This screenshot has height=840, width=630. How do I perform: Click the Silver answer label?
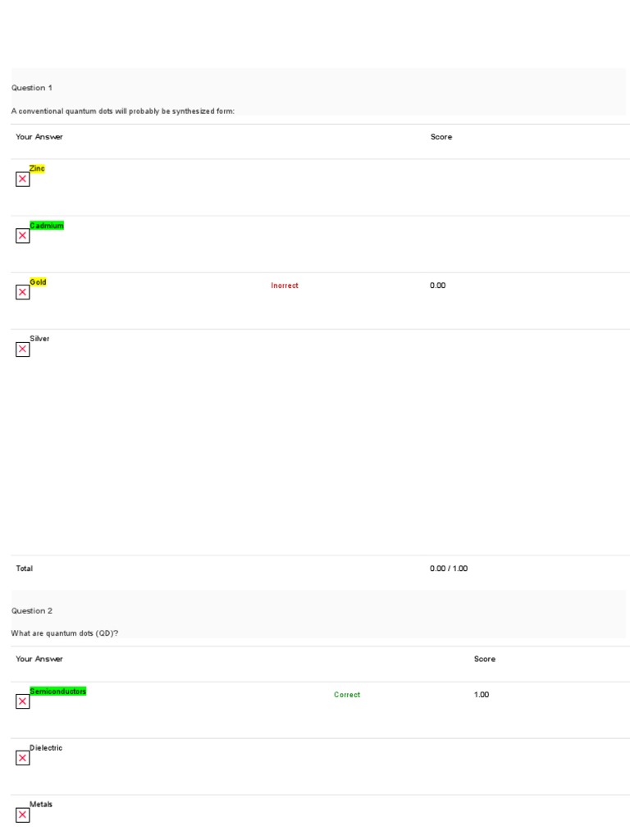coord(39,338)
